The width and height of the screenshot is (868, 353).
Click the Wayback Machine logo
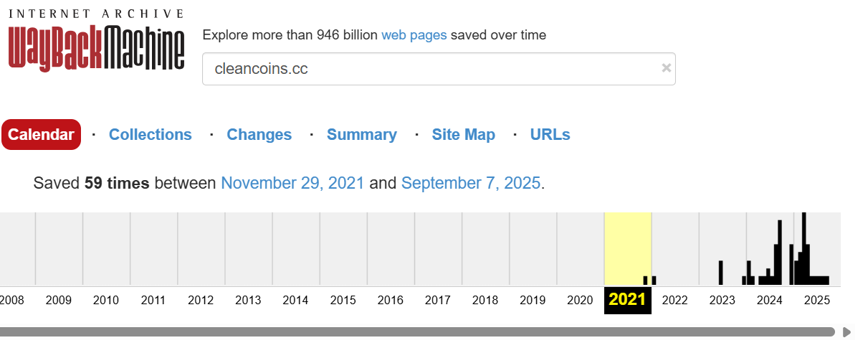tap(96, 42)
